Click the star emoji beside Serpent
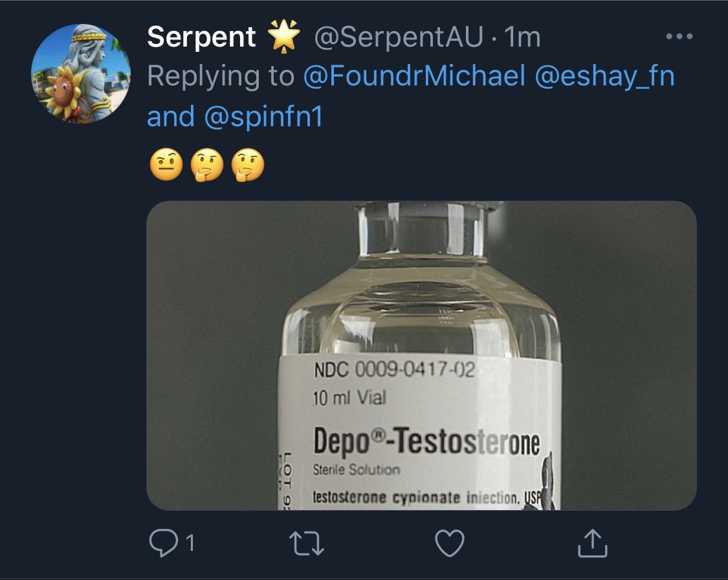This screenshot has height=580, width=728. point(285,37)
